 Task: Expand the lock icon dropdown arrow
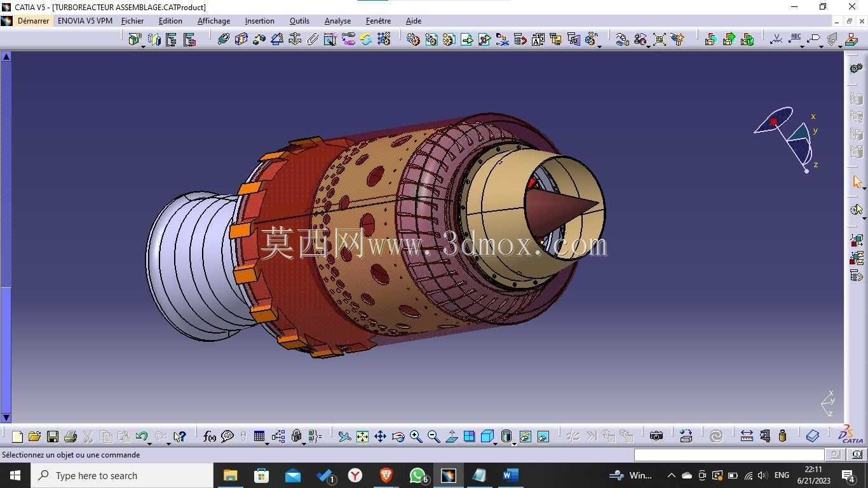pyautogui.click(x=304, y=443)
